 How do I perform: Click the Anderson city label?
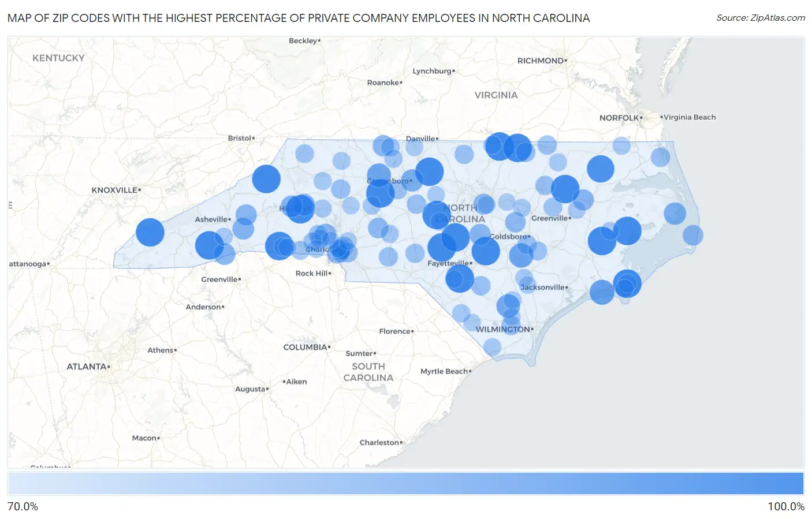pyautogui.click(x=204, y=307)
